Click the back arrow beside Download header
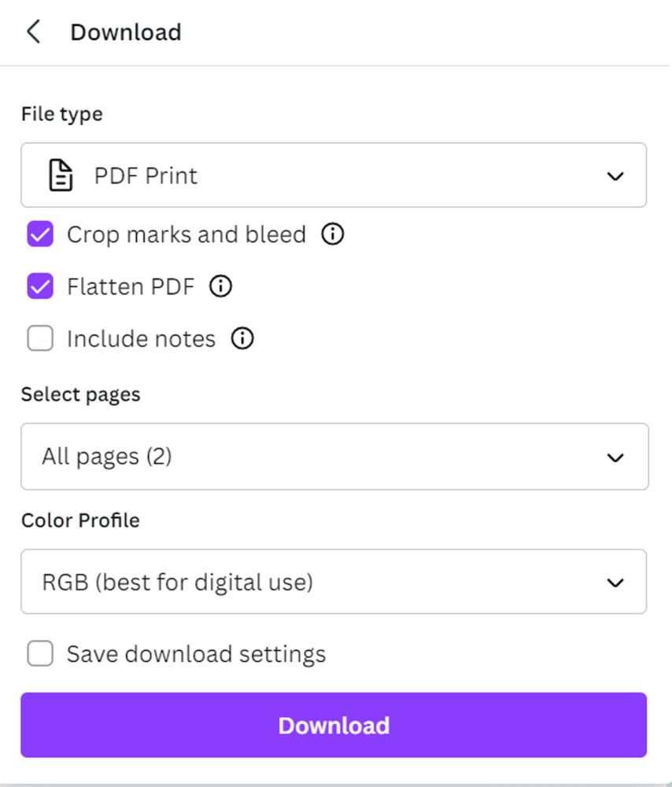Image resolution: width=672 pixels, height=787 pixels. [x=33, y=31]
